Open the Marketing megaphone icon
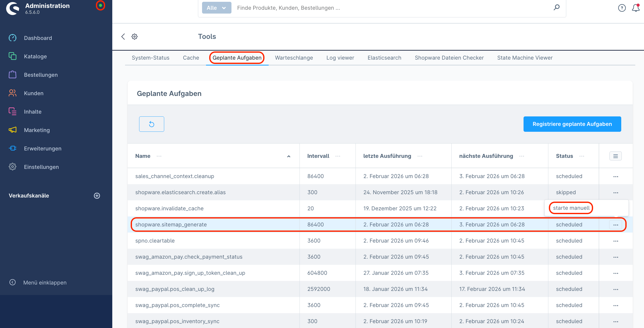Viewport: 644px width, 328px height. [x=13, y=130]
